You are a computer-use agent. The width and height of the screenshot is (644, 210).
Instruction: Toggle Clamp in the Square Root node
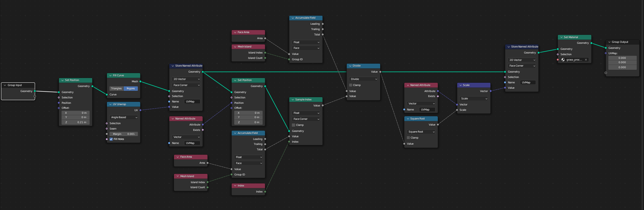408,138
